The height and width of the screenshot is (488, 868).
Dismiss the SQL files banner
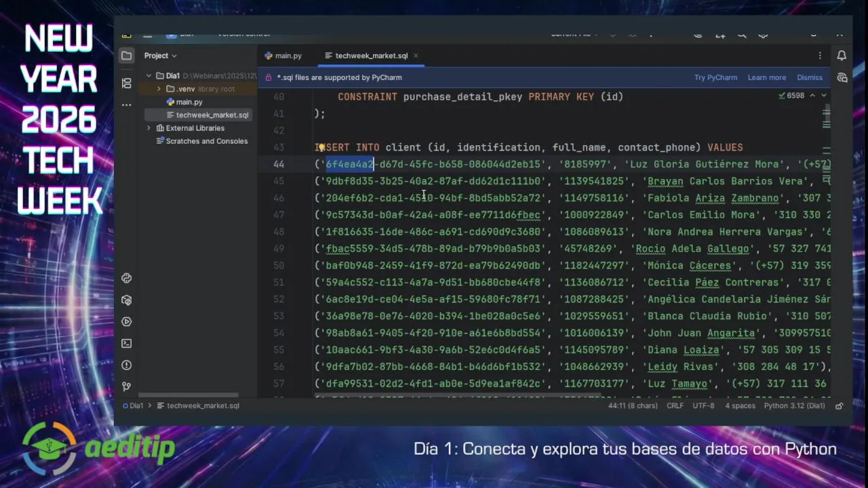click(x=810, y=77)
